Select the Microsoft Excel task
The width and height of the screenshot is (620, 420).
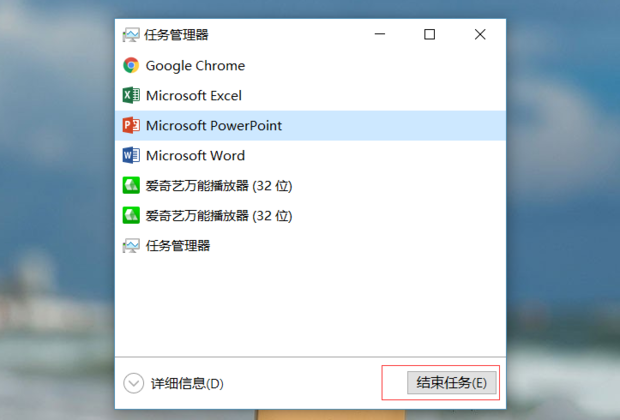310,95
